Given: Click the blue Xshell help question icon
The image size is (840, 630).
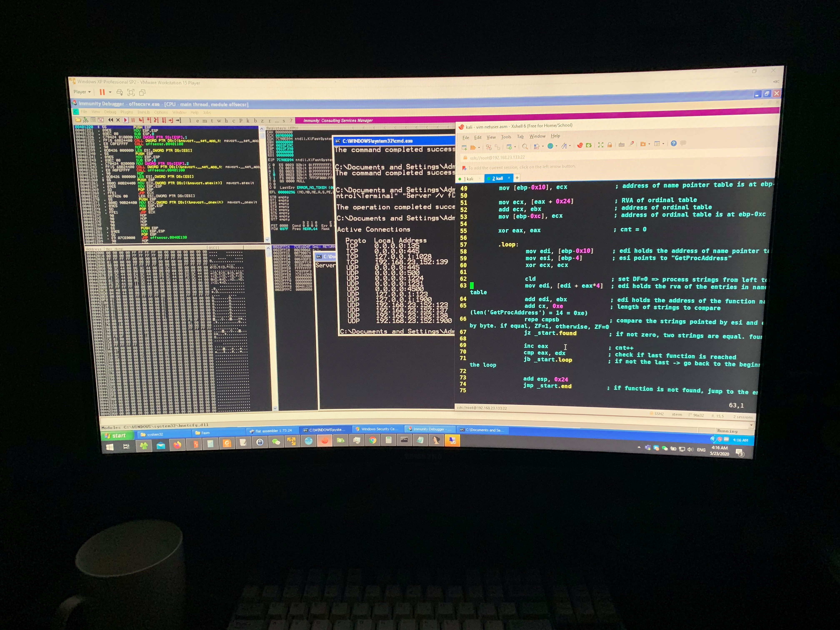Looking at the screenshot, I should coord(674,144).
